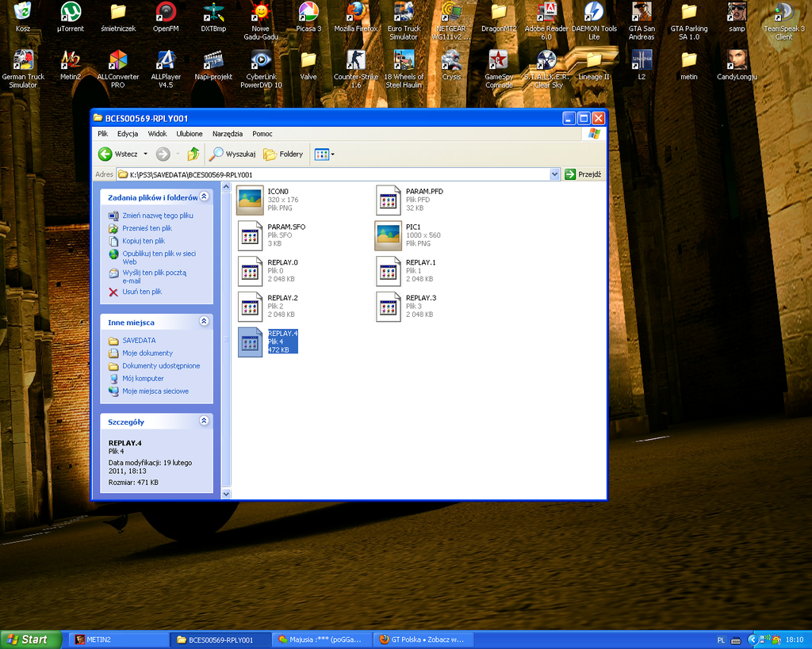Collapse the Zadania plików i folderów panel
The image size is (812, 649).
204,197
